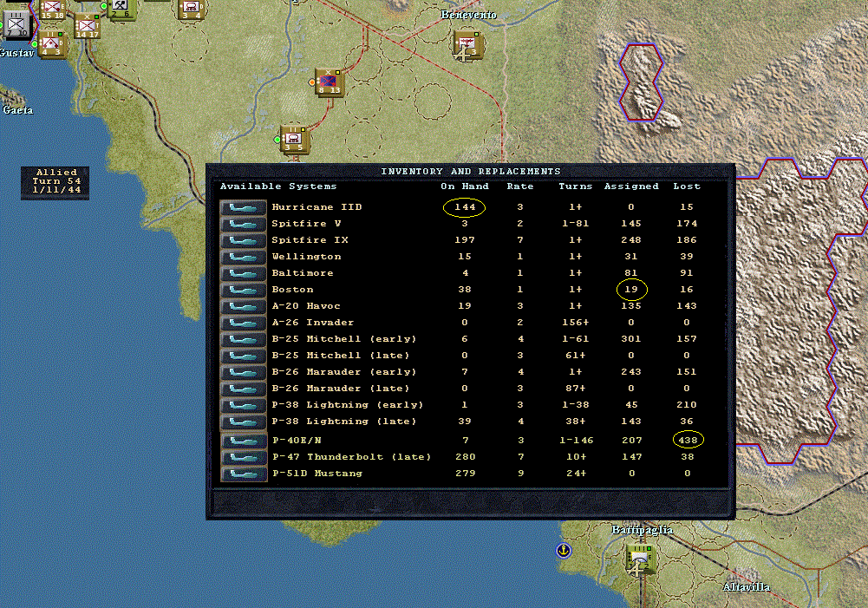
Task: Click the Benevento map label
Action: (x=469, y=15)
